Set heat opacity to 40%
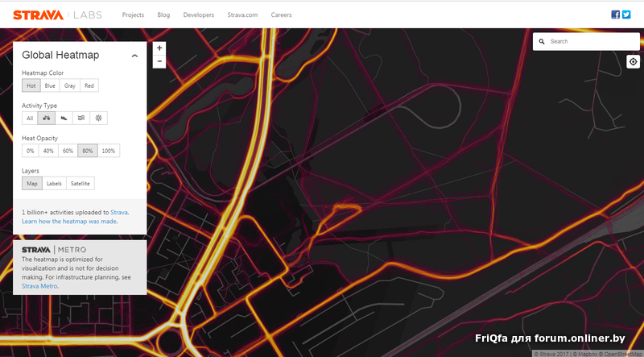This screenshot has width=644, height=357. [x=48, y=151]
